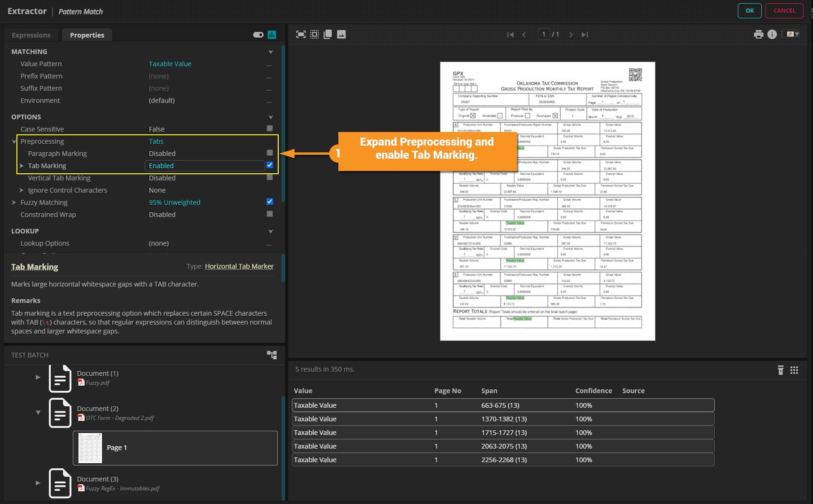The height and width of the screenshot is (504, 813).
Task: Open the nine-dot grid icon above results
Action: pyautogui.click(x=794, y=370)
